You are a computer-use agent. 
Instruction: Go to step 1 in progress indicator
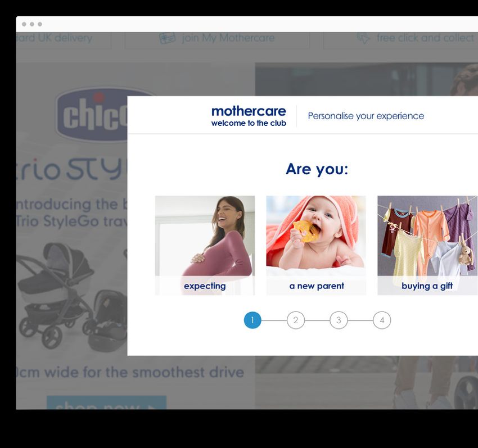252,320
